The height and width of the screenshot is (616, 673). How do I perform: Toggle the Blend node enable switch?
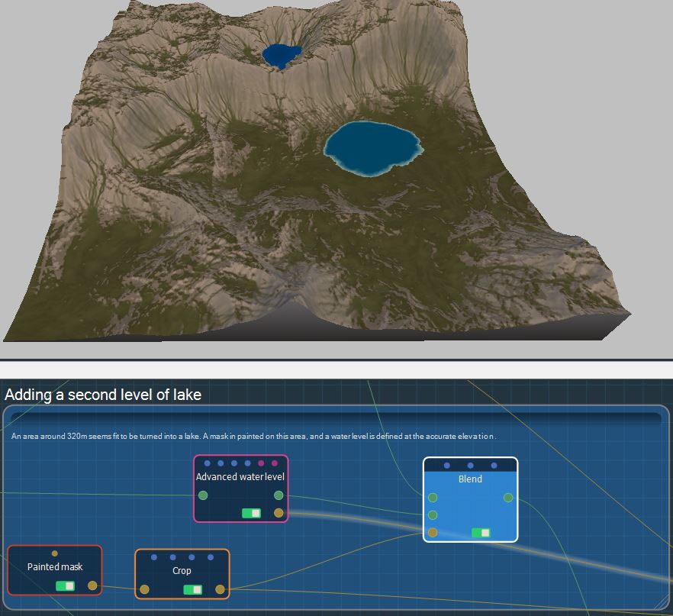tap(481, 533)
